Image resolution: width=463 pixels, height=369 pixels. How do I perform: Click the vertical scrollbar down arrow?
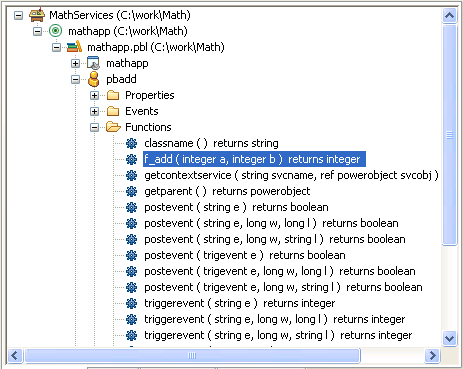click(450, 339)
